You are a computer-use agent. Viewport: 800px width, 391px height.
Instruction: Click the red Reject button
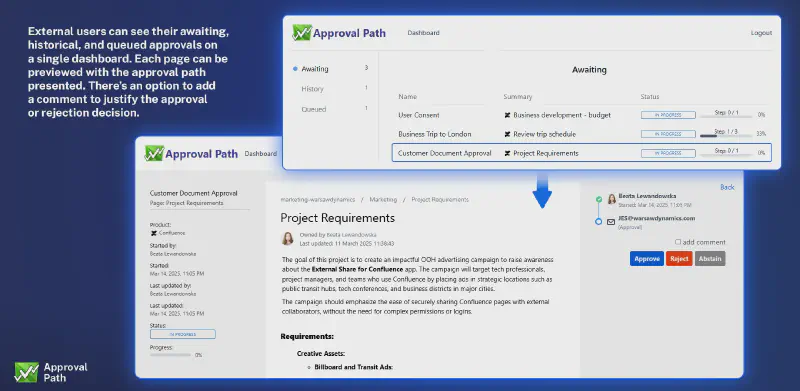point(679,259)
